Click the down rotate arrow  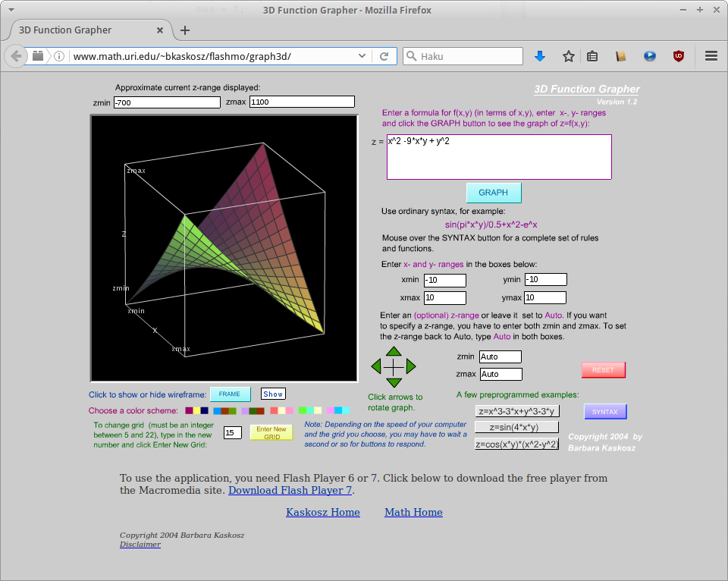pyautogui.click(x=394, y=382)
